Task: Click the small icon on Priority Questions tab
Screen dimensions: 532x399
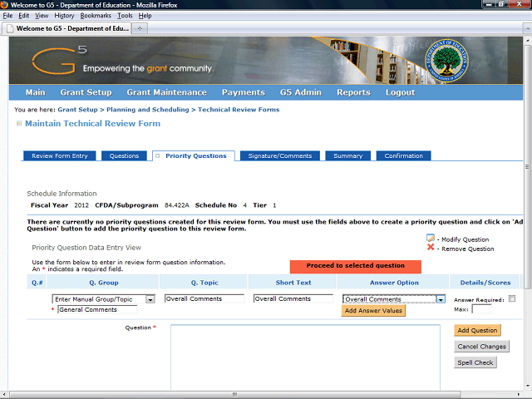Action: (158, 155)
